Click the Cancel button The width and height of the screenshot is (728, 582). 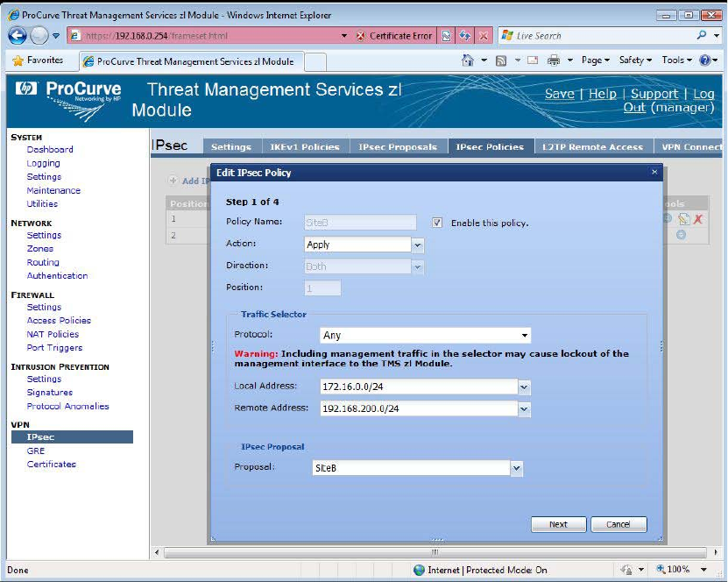tap(618, 524)
